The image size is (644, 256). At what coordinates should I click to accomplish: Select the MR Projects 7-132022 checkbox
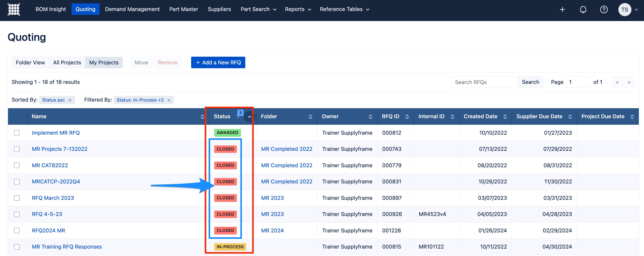click(17, 149)
